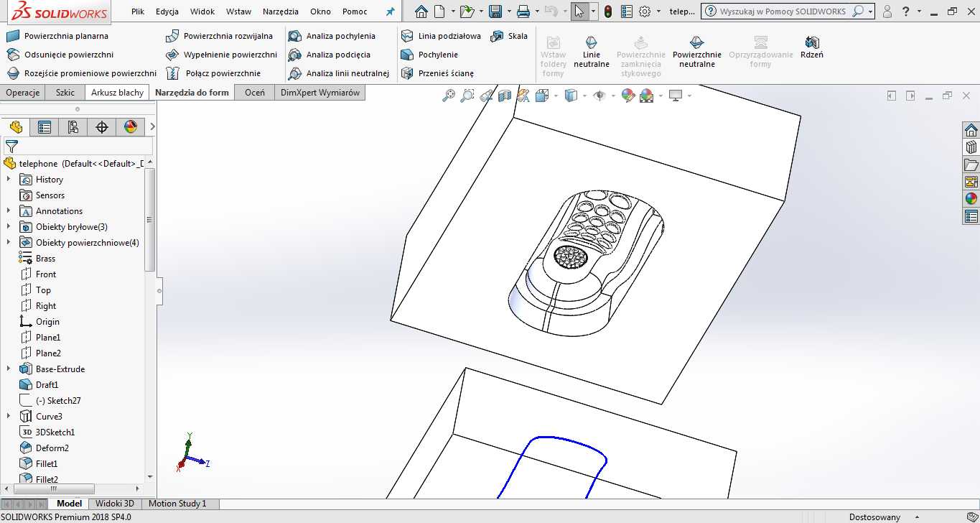Switch to Operacje tab

point(22,93)
